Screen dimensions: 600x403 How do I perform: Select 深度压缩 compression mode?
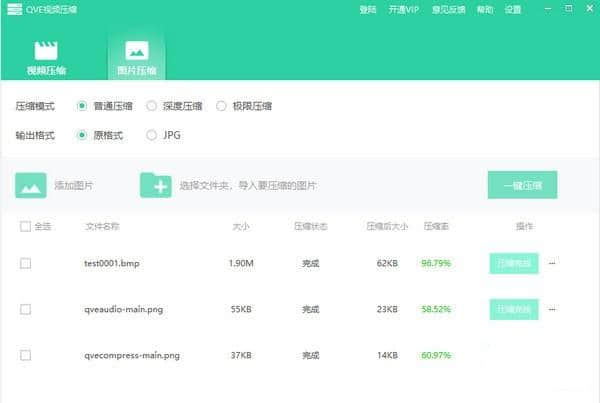point(152,105)
